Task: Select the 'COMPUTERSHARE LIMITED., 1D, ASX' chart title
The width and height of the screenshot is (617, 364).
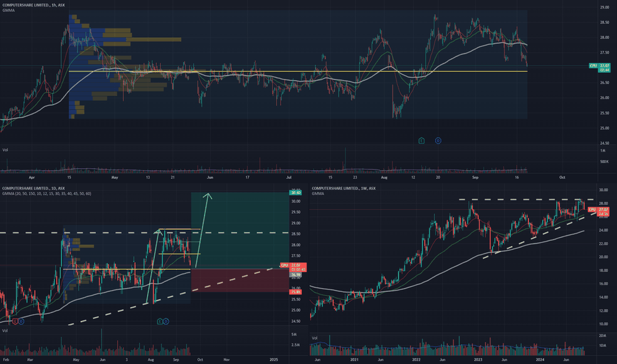Action: 34,189
